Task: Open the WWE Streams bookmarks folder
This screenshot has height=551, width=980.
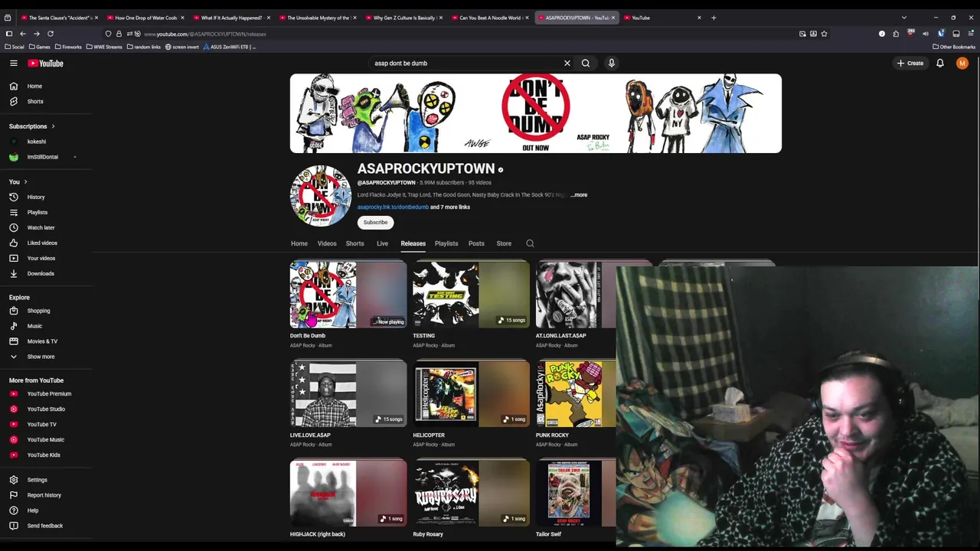Action: [104, 47]
